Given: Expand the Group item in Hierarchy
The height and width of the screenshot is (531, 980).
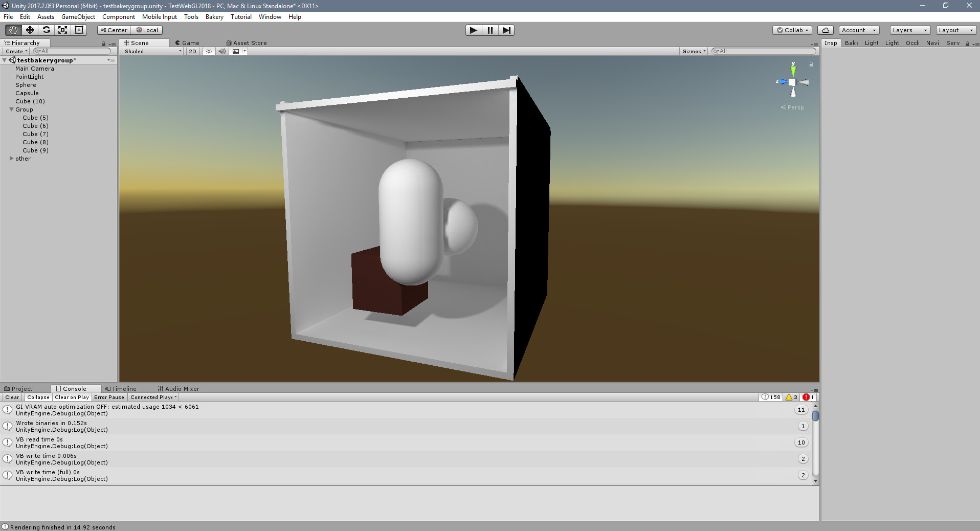Looking at the screenshot, I should click(11, 109).
